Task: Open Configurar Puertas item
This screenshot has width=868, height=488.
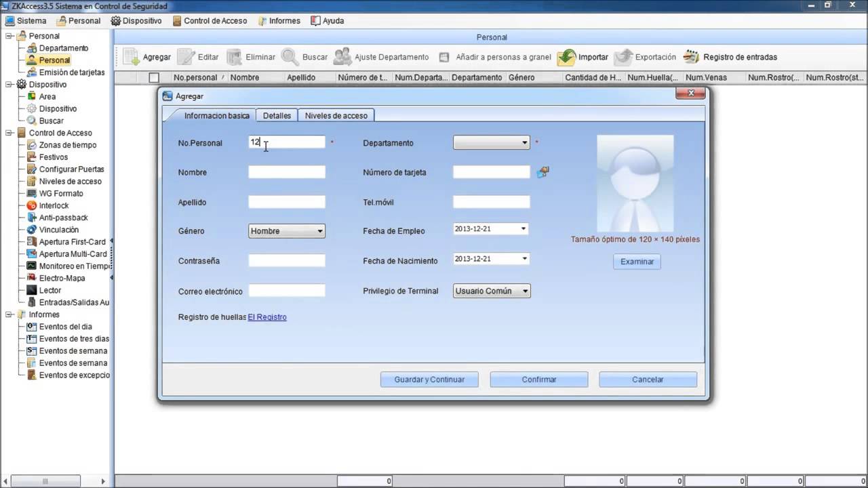Action: pos(72,169)
